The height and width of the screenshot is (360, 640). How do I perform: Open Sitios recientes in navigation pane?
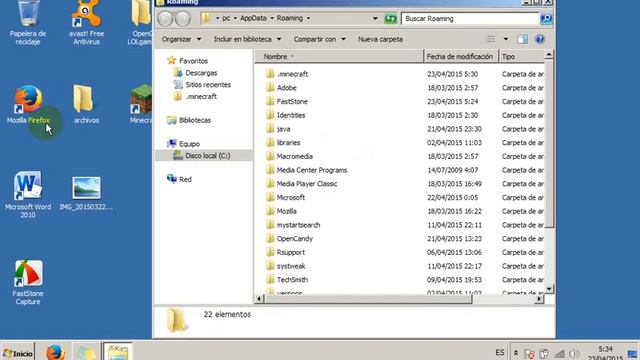[202, 85]
